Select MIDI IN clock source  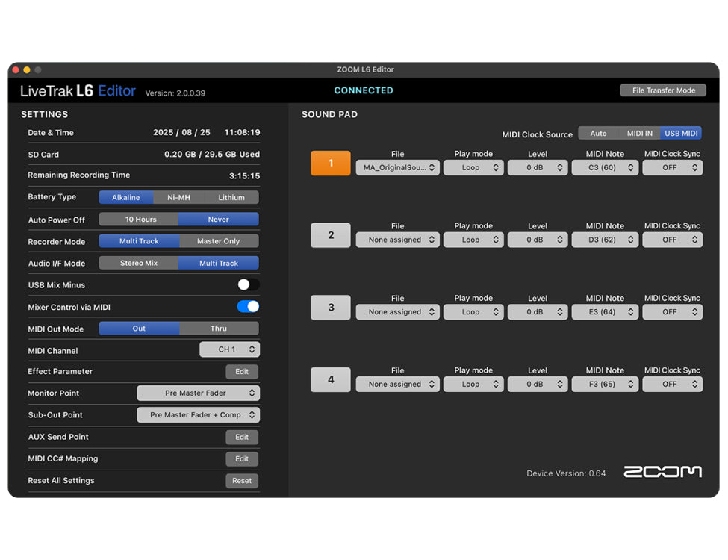click(x=639, y=134)
